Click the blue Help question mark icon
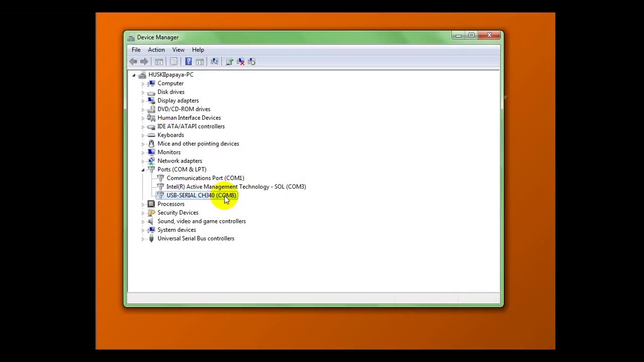 188,61
